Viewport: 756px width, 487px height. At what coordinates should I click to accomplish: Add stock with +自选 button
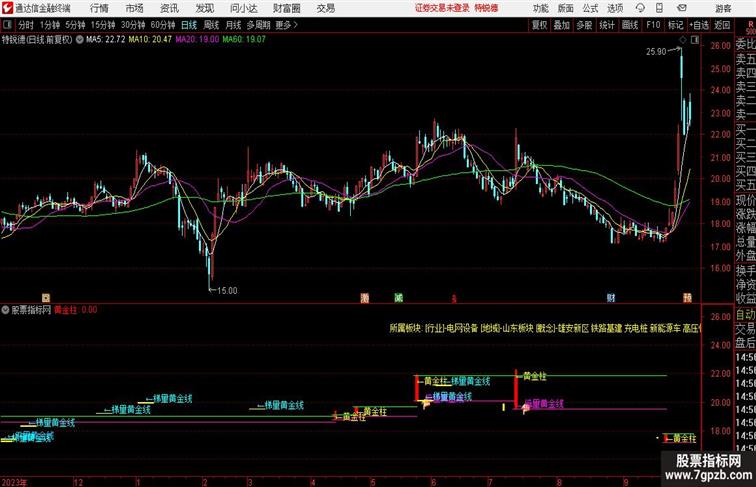(x=699, y=25)
